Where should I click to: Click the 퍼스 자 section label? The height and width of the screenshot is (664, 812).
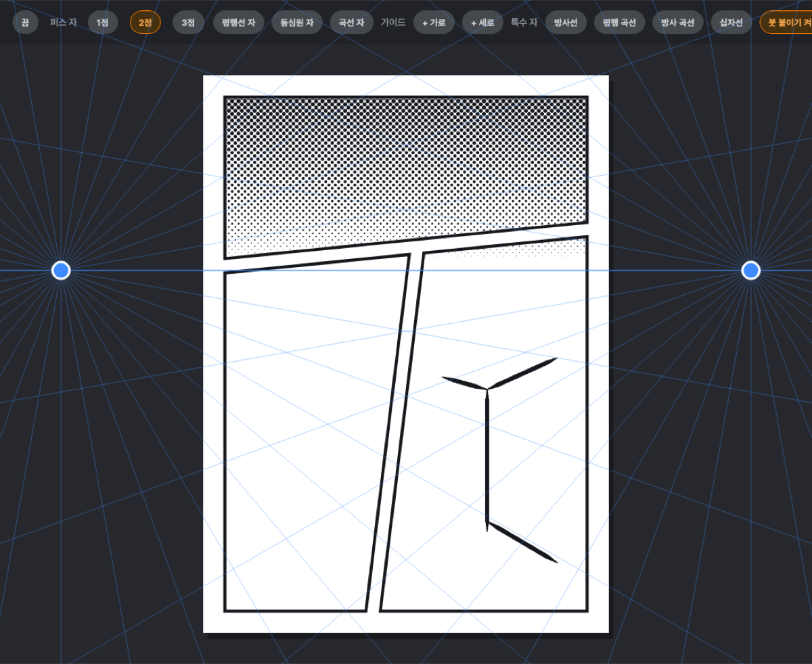[64, 22]
